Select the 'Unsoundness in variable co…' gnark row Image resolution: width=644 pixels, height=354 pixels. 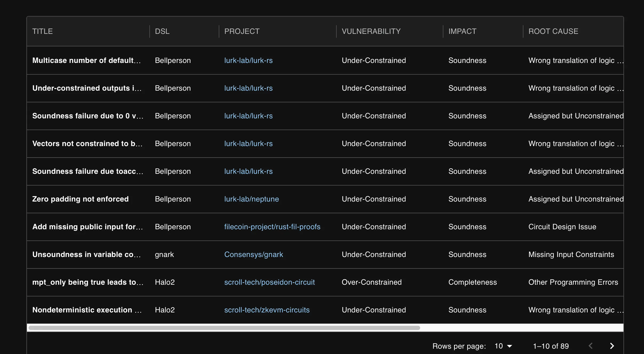click(x=87, y=254)
